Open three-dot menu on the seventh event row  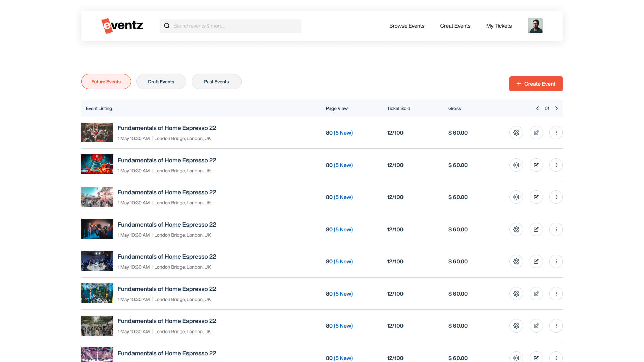[x=556, y=326]
